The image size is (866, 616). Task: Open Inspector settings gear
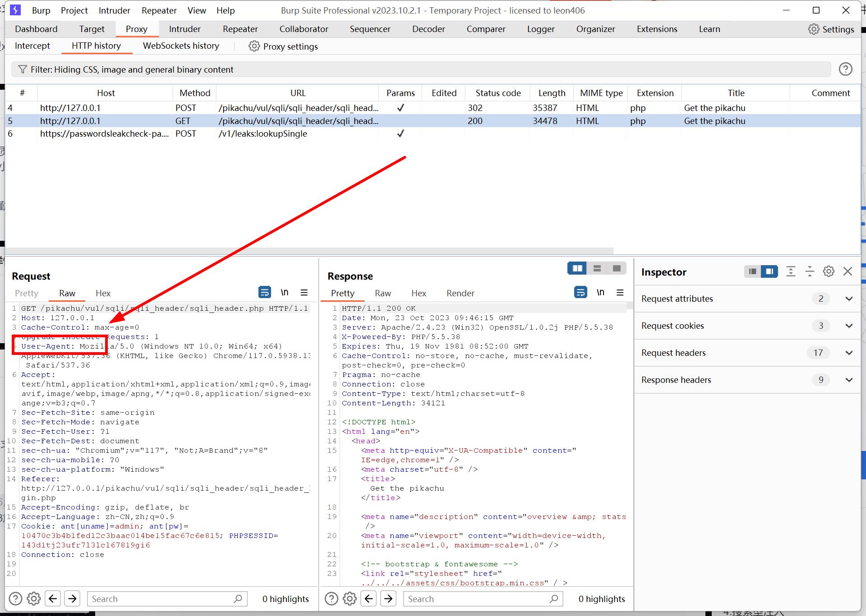coord(829,271)
